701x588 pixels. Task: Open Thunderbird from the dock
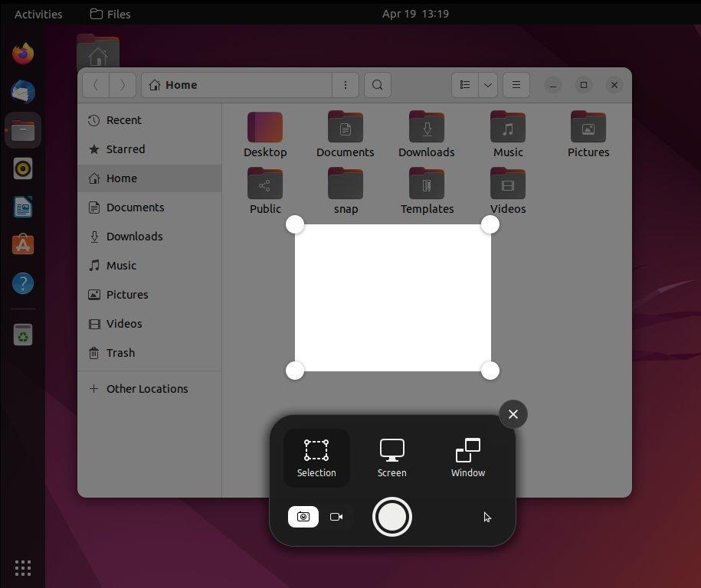22,92
